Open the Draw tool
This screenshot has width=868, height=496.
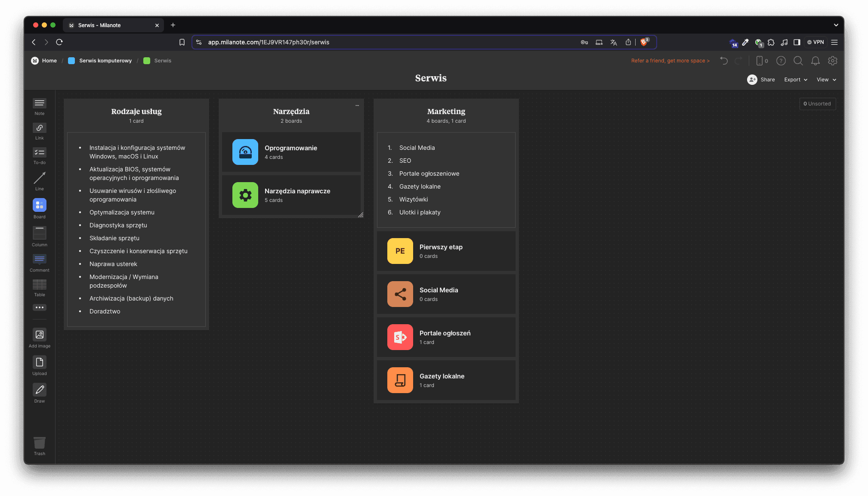(x=39, y=390)
